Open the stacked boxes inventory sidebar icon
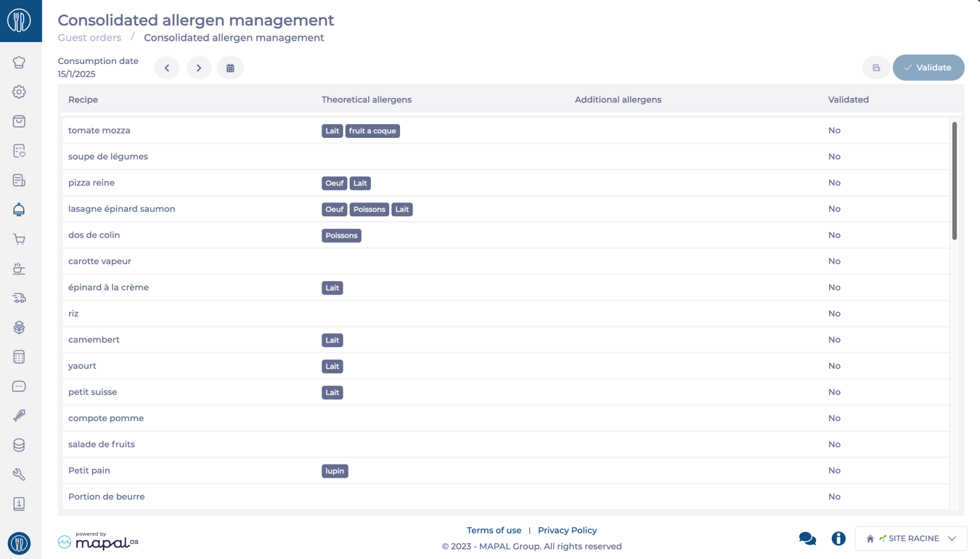The height and width of the screenshot is (559, 980). point(20,327)
